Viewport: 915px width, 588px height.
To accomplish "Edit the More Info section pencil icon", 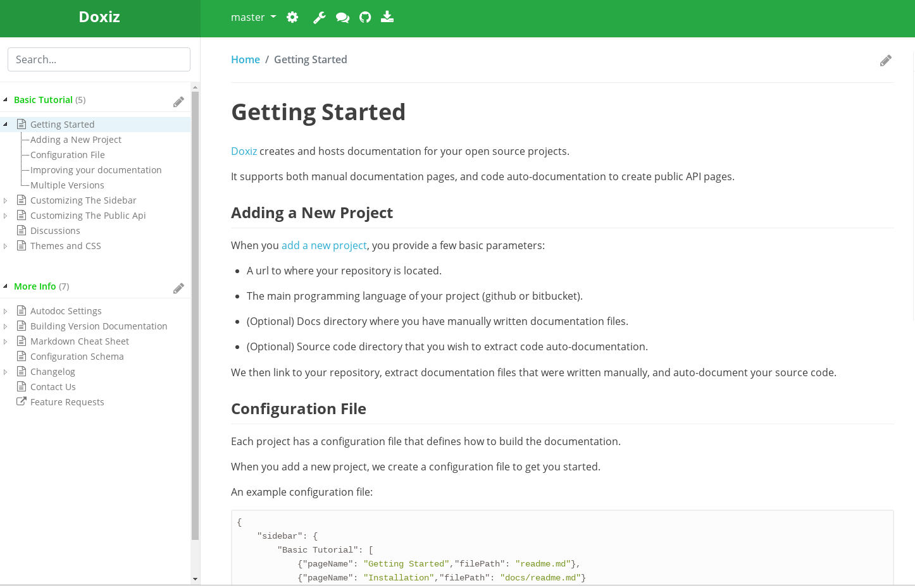I will click(x=178, y=288).
